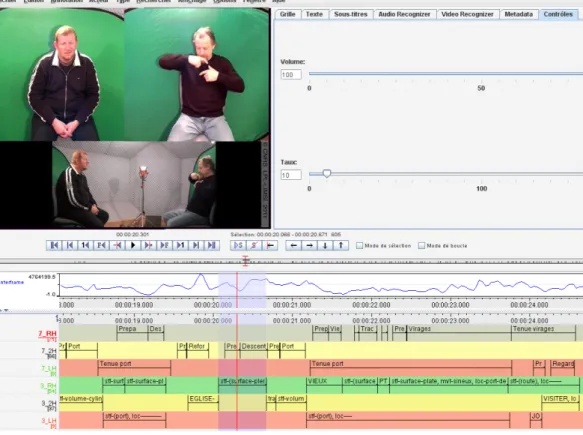The height and width of the screenshot is (435, 583).
Task: Play the media
Action: coord(133,245)
